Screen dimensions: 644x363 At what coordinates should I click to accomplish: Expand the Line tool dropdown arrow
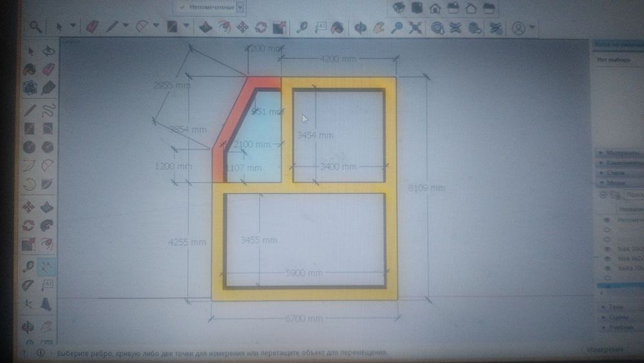[x=126, y=26]
